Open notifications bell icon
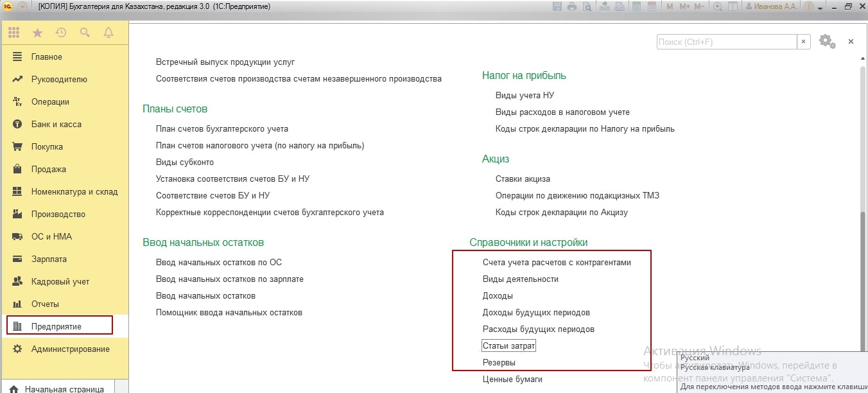This screenshot has height=393, width=868. [x=108, y=32]
